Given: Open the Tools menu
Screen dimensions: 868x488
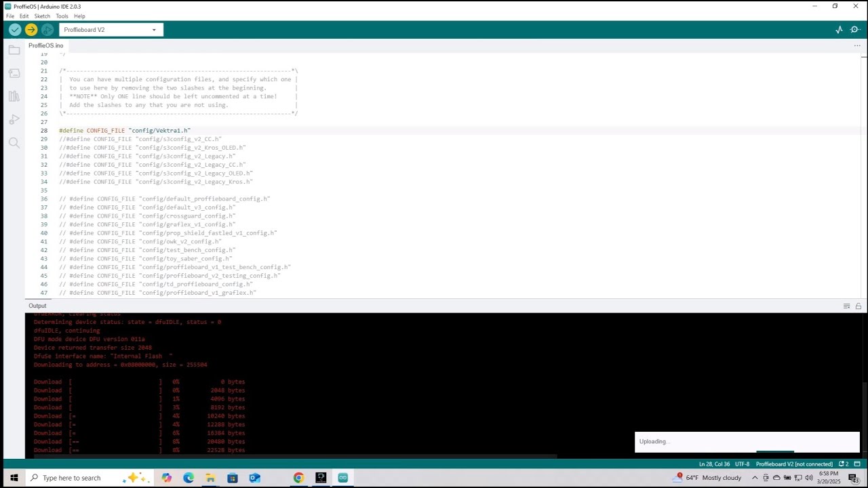Looking at the screenshot, I should (x=62, y=16).
